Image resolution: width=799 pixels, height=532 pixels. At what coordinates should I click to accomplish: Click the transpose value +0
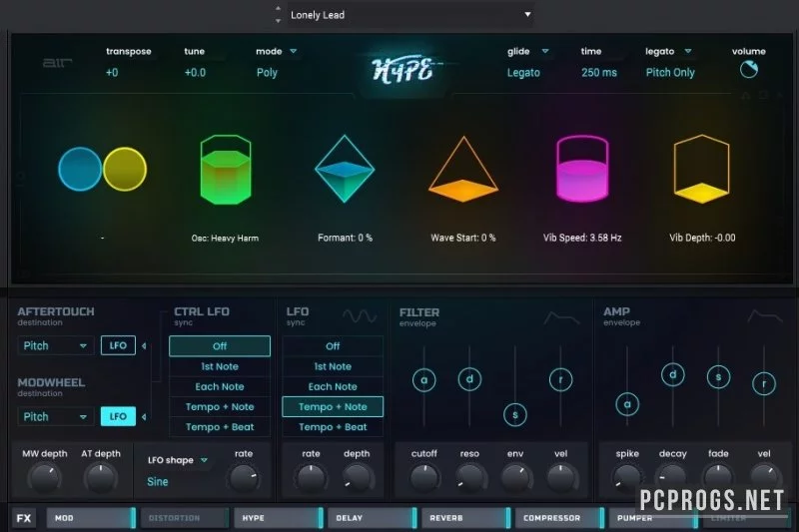coord(112,72)
